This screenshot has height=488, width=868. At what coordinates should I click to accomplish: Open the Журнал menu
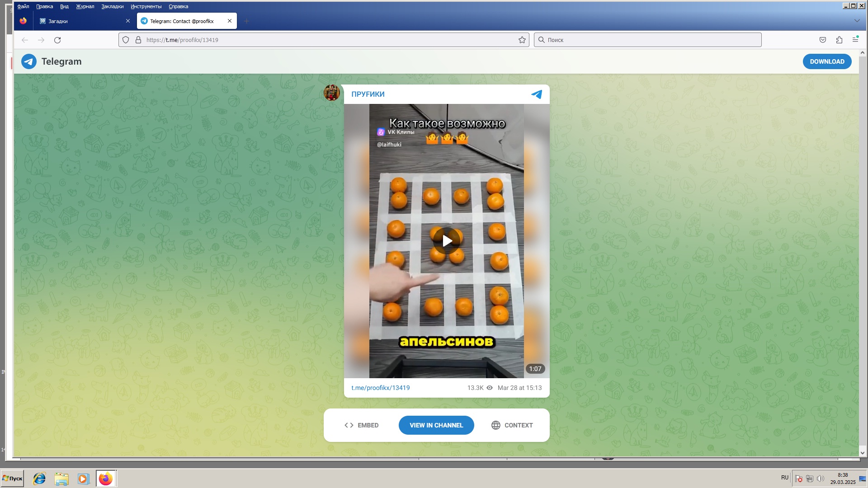(85, 6)
